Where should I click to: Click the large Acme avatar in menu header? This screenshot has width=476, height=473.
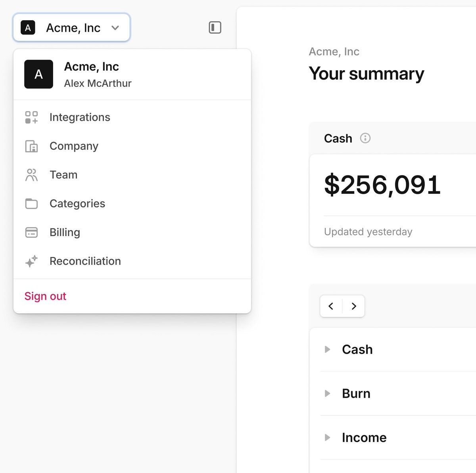pyautogui.click(x=38, y=74)
